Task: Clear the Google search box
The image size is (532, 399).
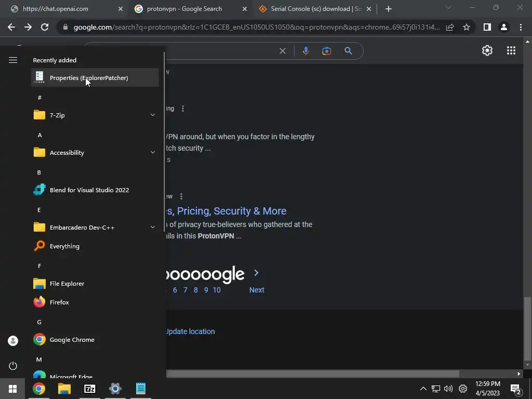Action: tap(282, 51)
